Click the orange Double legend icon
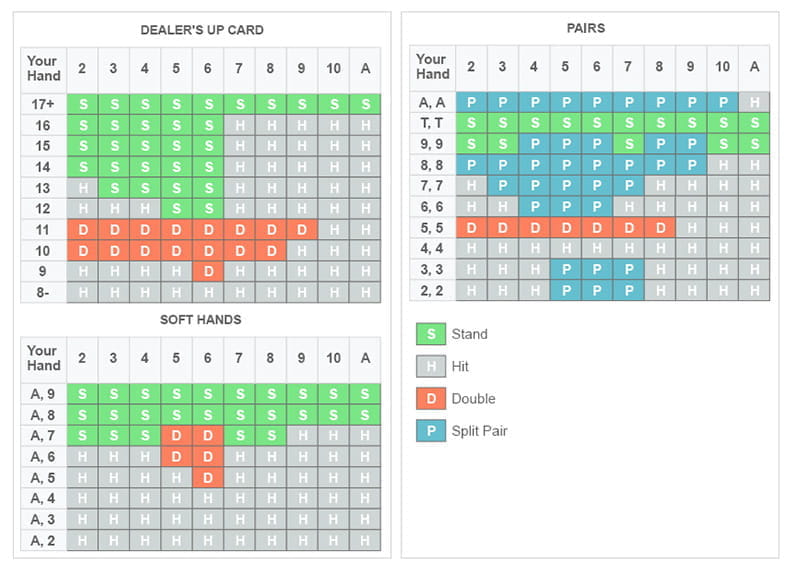 coord(429,398)
